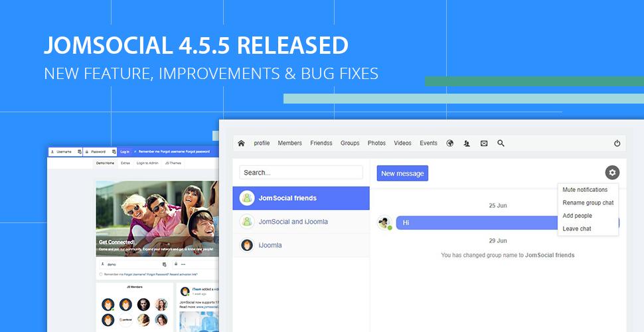644x332 pixels.
Task: Open iTeam profile link in post
Action: (x=195, y=290)
